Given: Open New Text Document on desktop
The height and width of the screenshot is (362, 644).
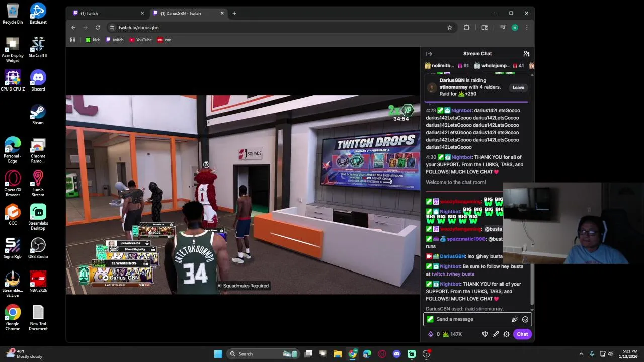Looking at the screenshot, I should pyautogui.click(x=38, y=318).
